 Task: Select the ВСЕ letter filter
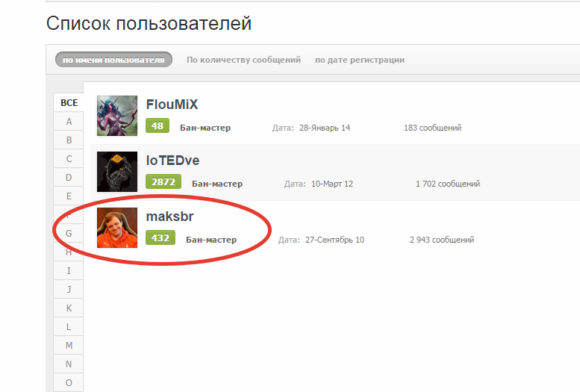69,102
